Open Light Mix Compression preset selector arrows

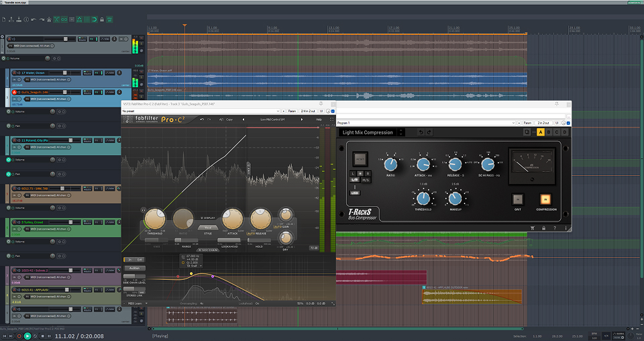click(x=401, y=132)
